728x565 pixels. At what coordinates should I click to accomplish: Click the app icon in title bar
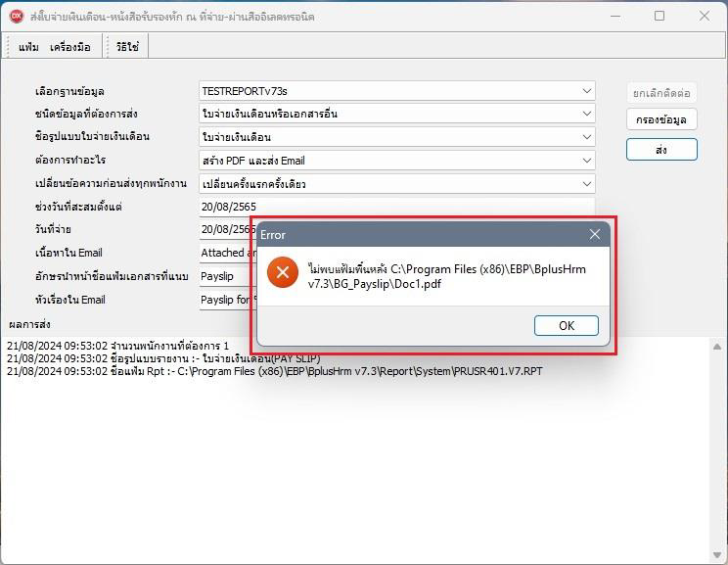pyautogui.click(x=17, y=17)
